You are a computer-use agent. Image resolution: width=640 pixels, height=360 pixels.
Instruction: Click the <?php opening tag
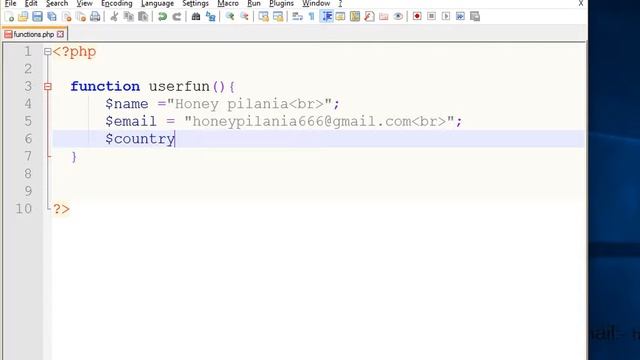tap(74, 52)
